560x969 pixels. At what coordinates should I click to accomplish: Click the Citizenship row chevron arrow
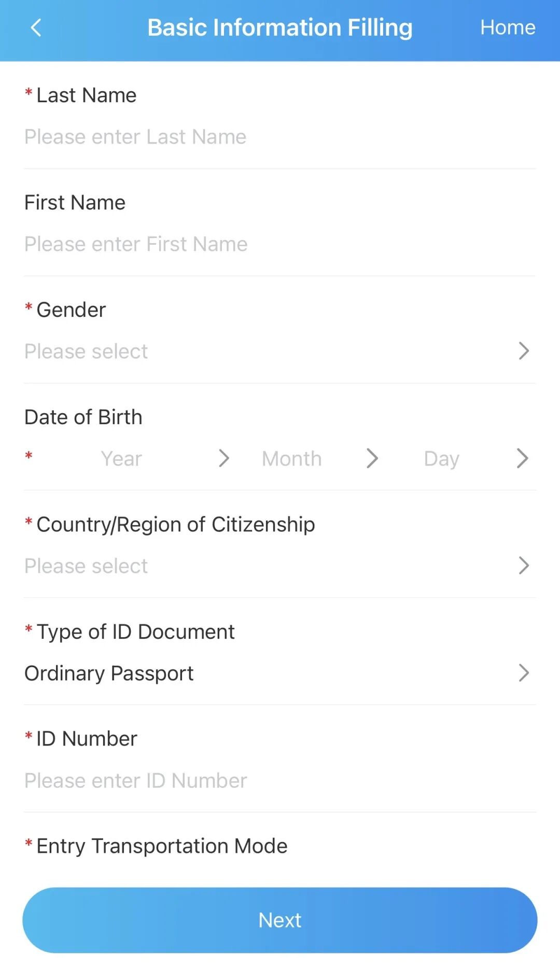(x=524, y=566)
